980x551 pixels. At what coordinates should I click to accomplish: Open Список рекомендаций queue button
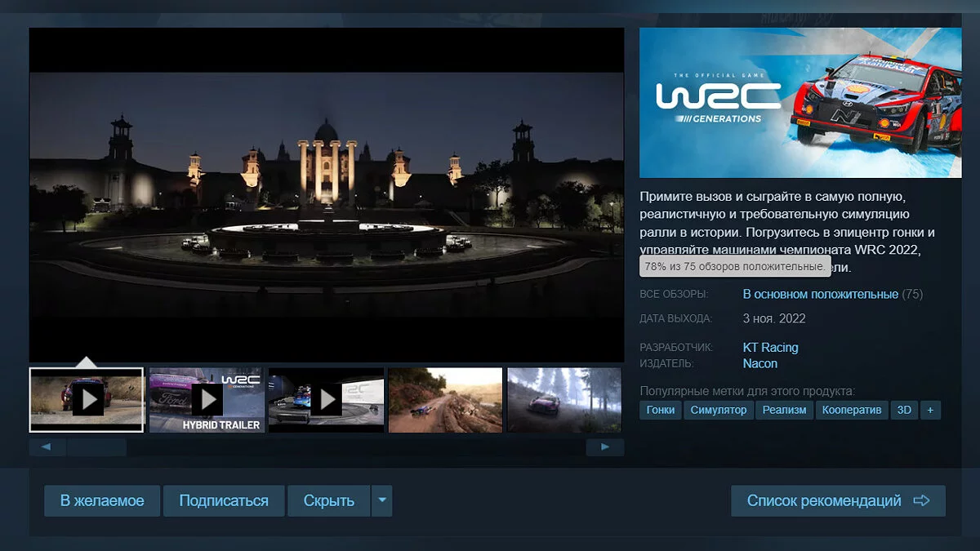coord(838,500)
